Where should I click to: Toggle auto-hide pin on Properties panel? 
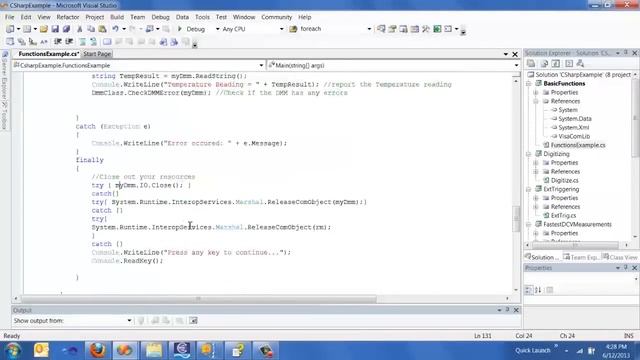[x=626, y=268]
